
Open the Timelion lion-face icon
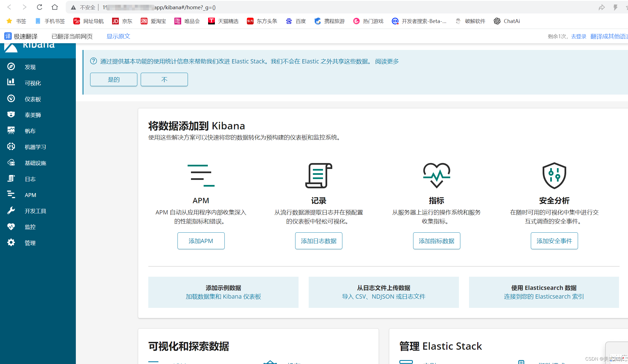tap(11, 114)
